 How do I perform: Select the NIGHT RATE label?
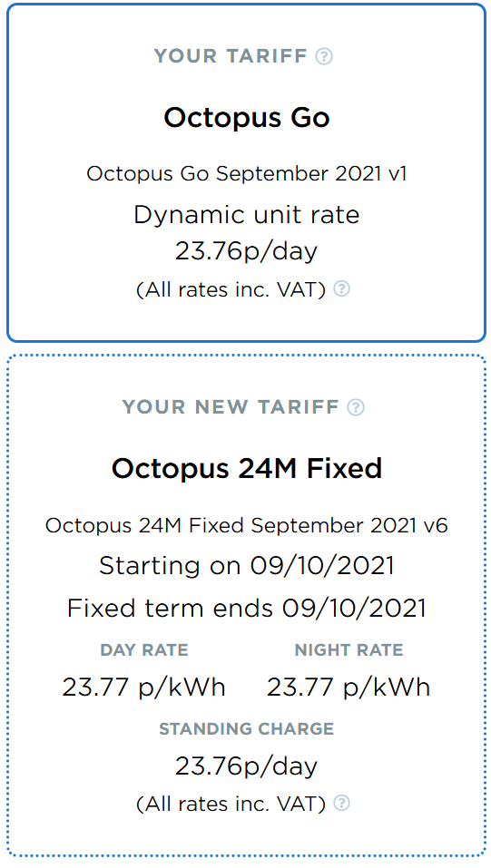[349, 650]
